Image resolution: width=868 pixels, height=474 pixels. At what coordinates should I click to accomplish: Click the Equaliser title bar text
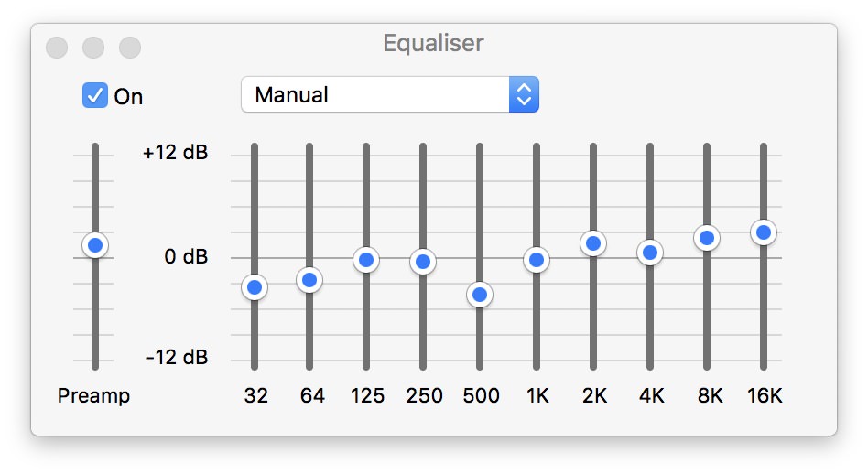[433, 43]
